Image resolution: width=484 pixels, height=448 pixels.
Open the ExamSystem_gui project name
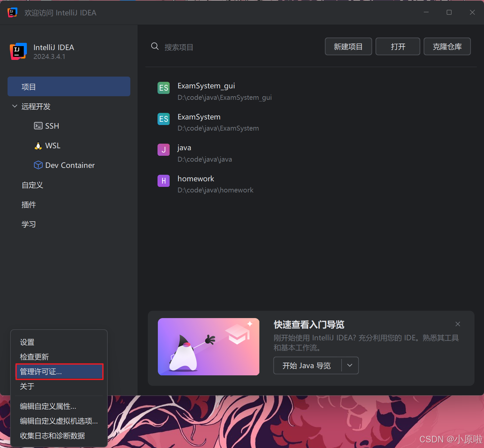[206, 86]
